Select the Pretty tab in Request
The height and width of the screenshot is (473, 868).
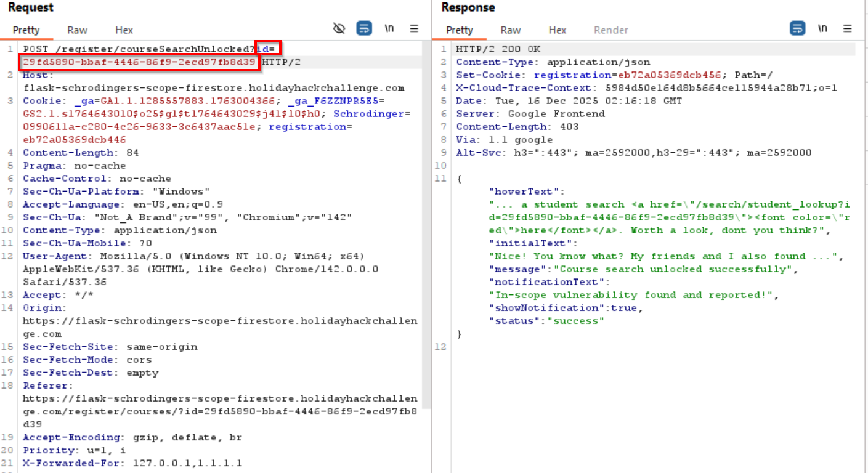(26, 30)
